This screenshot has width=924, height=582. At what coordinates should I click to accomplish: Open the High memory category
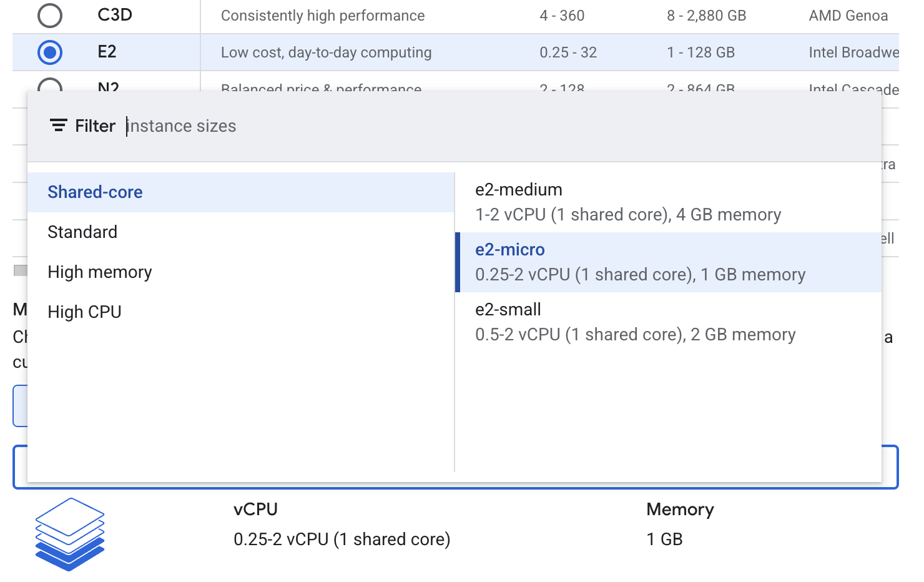click(x=99, y=272)
